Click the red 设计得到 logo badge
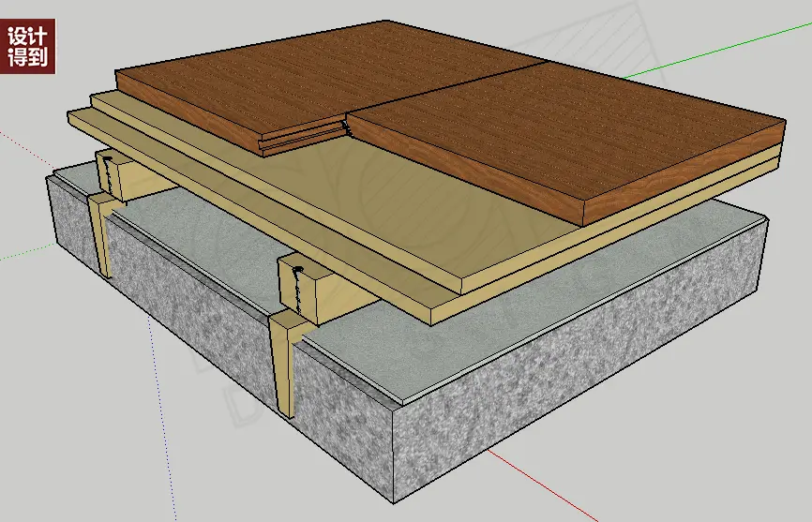812x522 pixels. click(x=28, y=46)
